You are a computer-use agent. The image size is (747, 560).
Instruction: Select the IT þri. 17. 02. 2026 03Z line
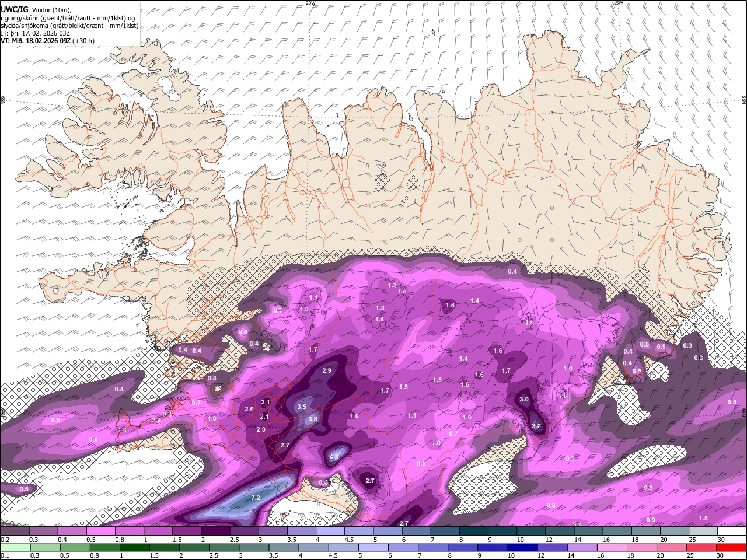(x=35, y=33)
